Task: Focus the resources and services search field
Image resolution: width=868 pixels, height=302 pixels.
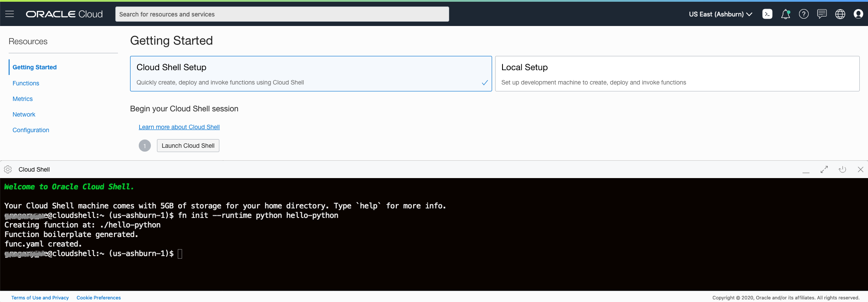Action: (x=282, y=14)
